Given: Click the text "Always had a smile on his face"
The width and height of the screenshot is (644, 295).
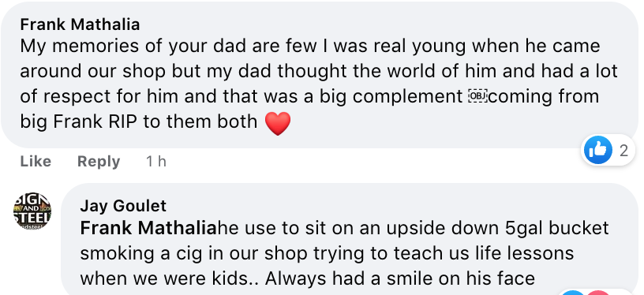Looking at the screenshot, I should pos(400,278).
